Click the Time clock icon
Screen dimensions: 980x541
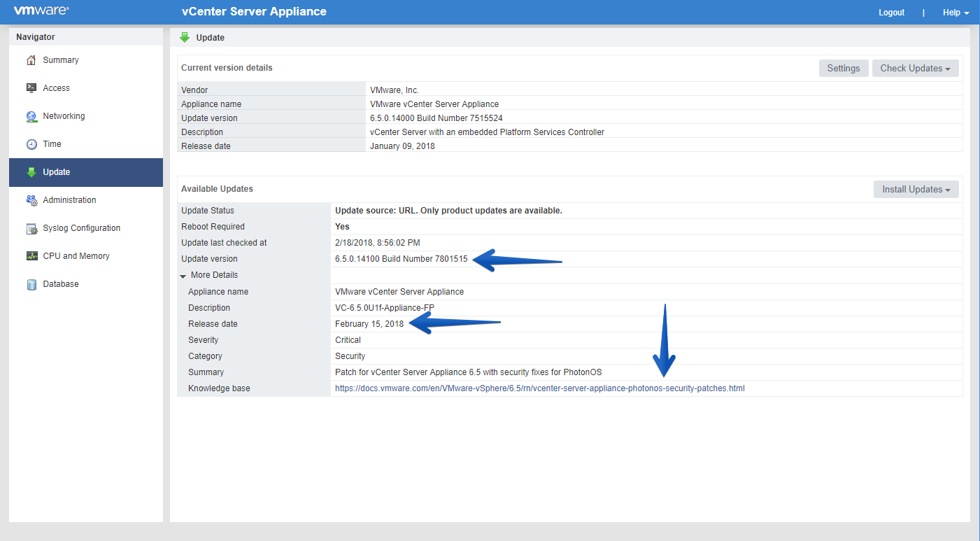click(31, 144)
